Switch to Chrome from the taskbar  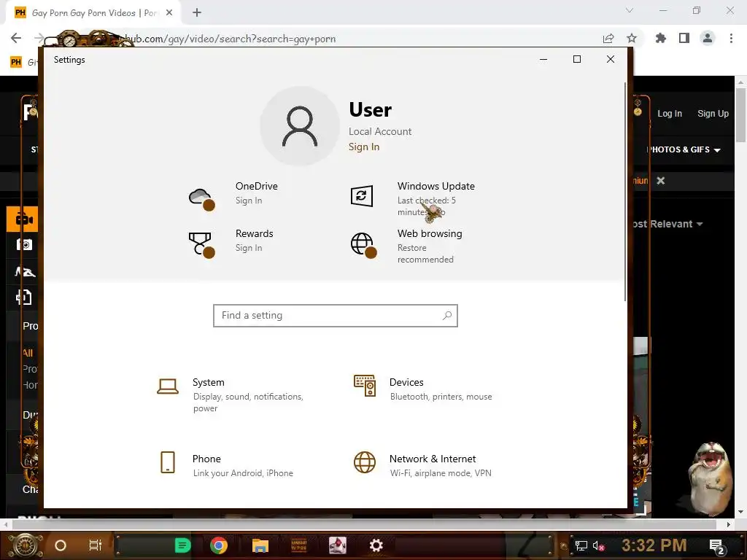click(x=219, y=545)
